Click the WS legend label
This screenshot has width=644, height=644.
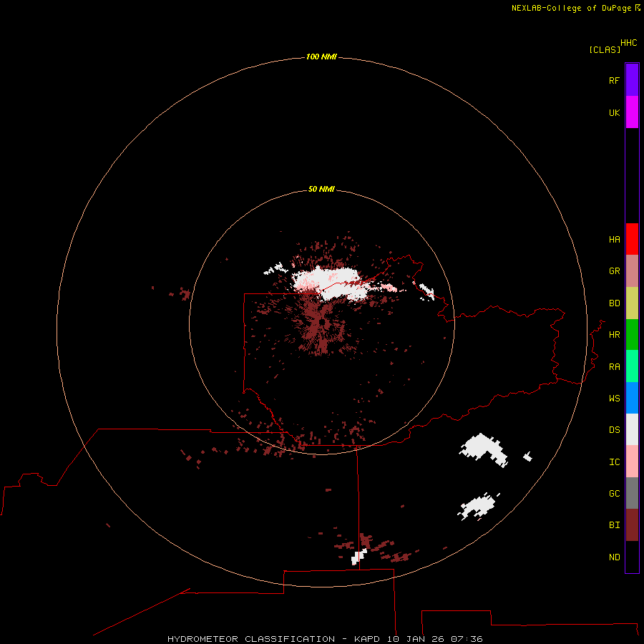click(614, 398)
